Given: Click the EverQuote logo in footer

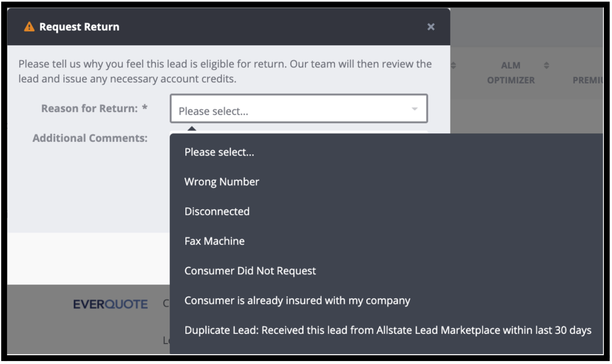Looking at the screenshot, I should (x=110, y=304).
